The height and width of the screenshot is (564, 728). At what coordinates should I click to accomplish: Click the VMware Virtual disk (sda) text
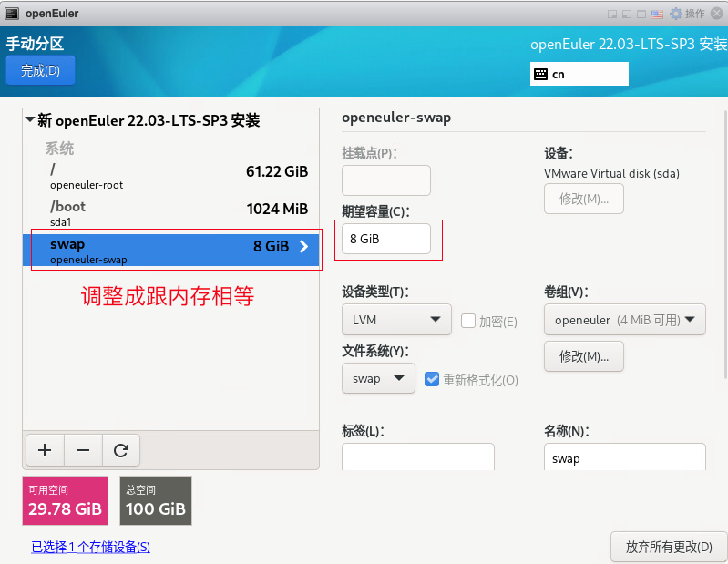[x=611, y=174]
